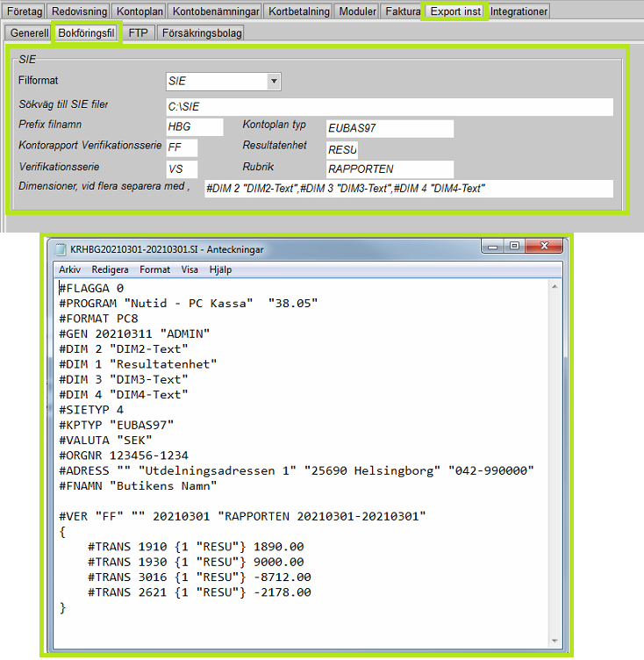This screenshot has width=644, height=660.
Task: Click the Notepad vertical scrollbar down arrow
Action: 555,638
